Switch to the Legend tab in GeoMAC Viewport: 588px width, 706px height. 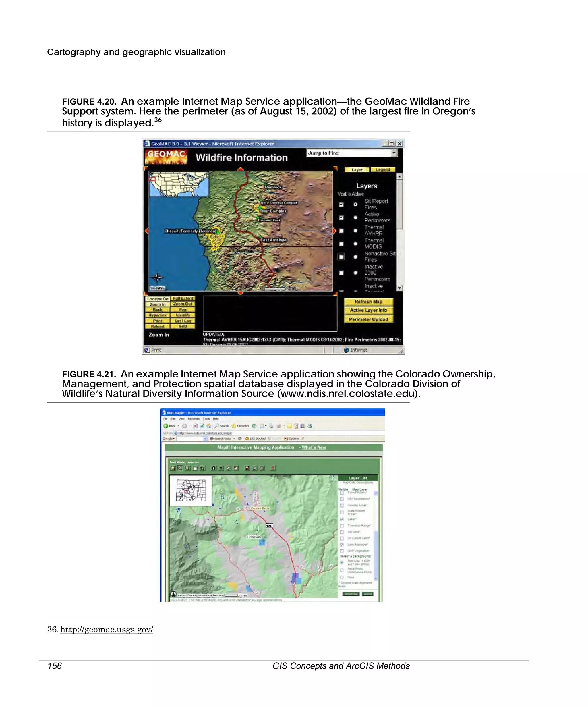(383, 170)
